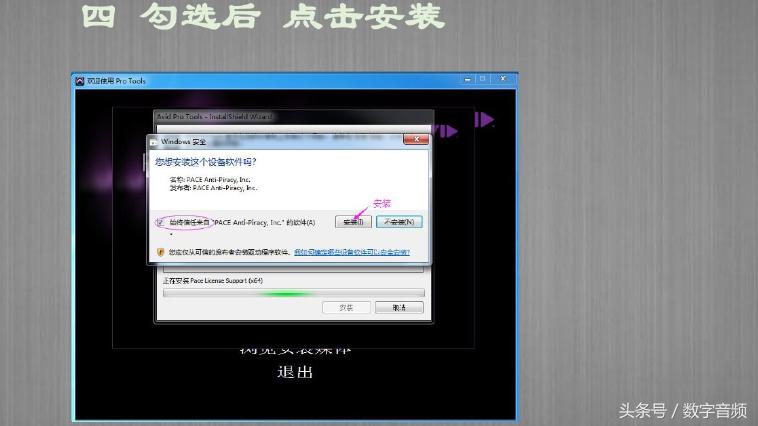This screenshot has height=426, width=758.
Task: Open the link about safe device software
Action: 352,252
